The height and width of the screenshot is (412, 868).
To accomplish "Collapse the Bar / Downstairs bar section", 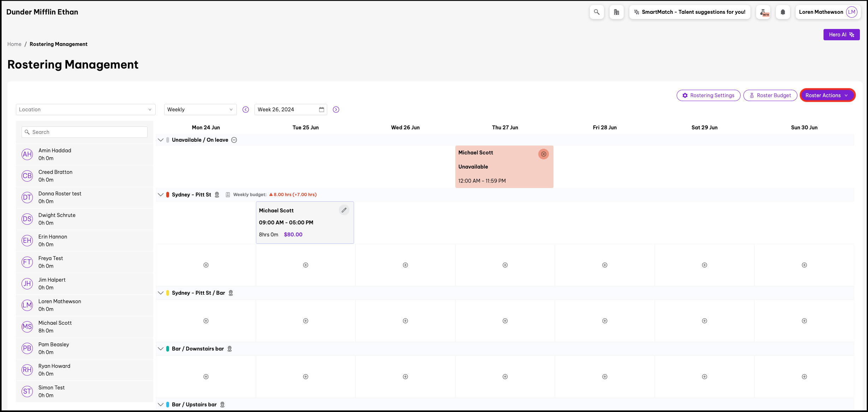I will point(161,349).
